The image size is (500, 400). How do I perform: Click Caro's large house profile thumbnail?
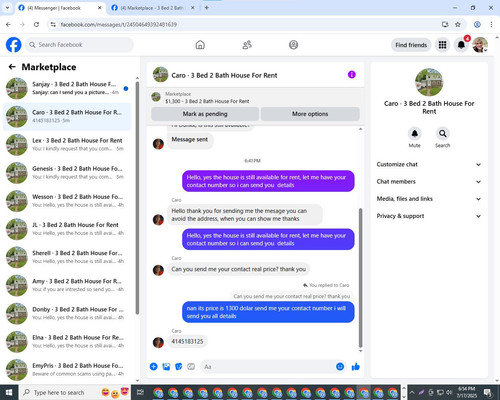429,82
